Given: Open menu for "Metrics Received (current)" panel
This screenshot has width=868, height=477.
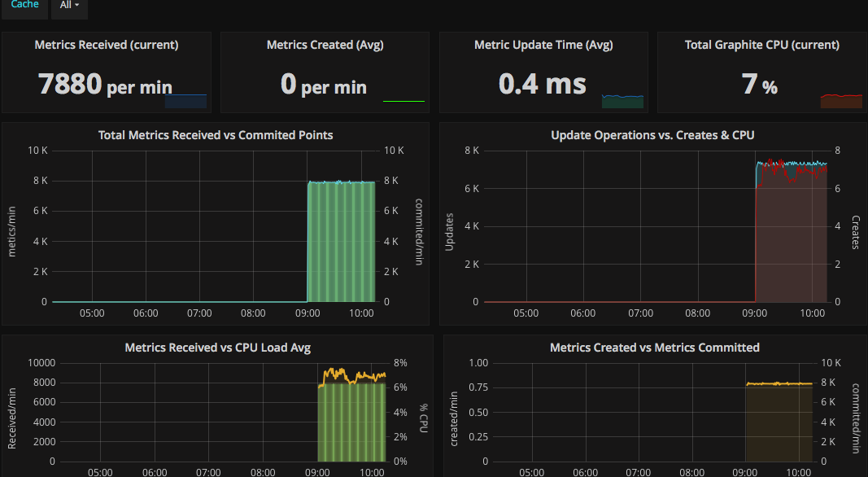Looking at the screenshot, I should click(x=107, y=45).
